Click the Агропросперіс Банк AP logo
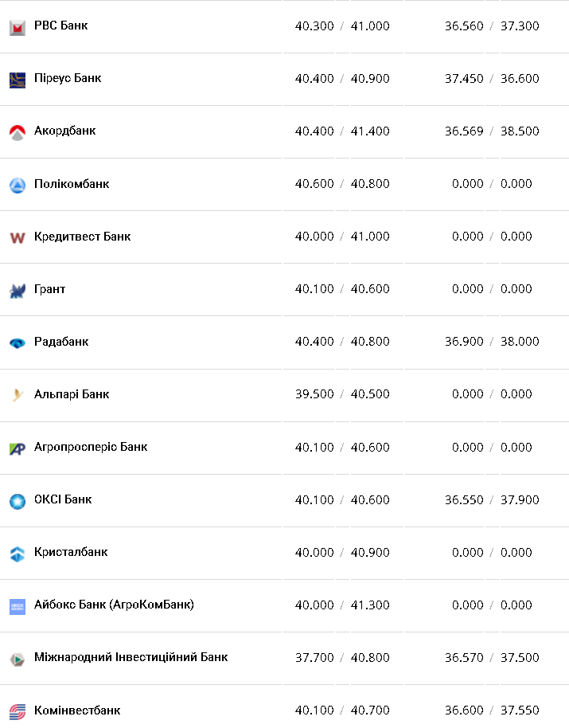 (18, 448)
